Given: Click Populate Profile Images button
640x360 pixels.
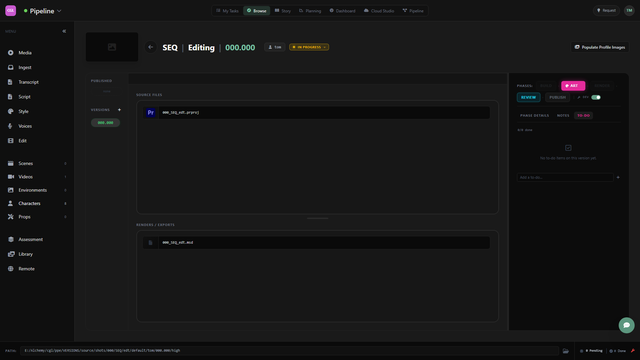Looking at the screenshot, I should click(x=600, y=47).
